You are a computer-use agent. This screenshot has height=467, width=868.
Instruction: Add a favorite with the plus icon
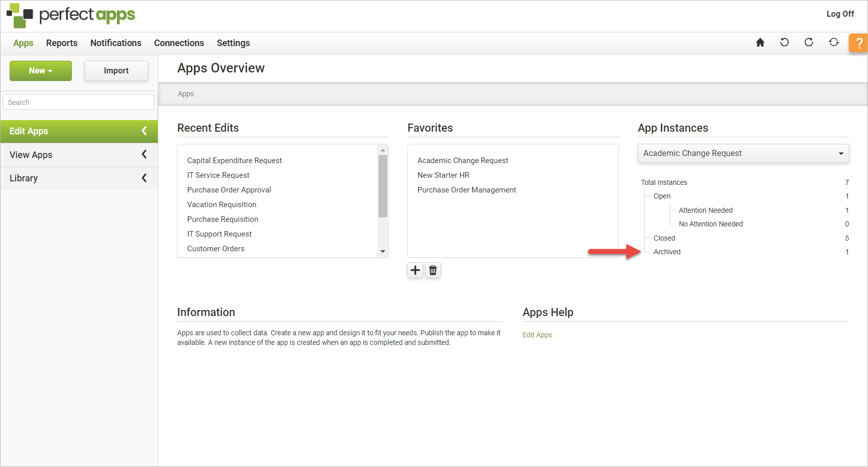[415, 270]
